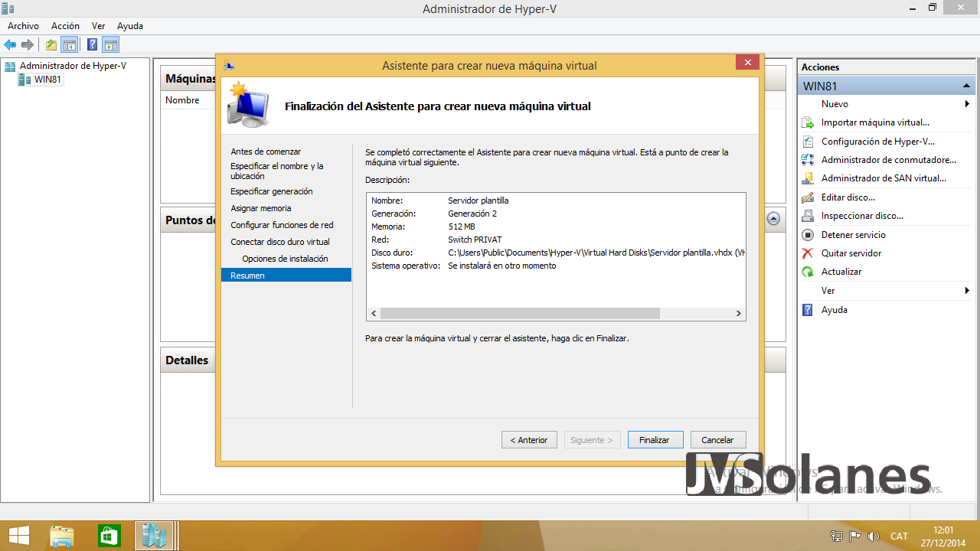Click the text 512 MB in description

tap(462, 227)
